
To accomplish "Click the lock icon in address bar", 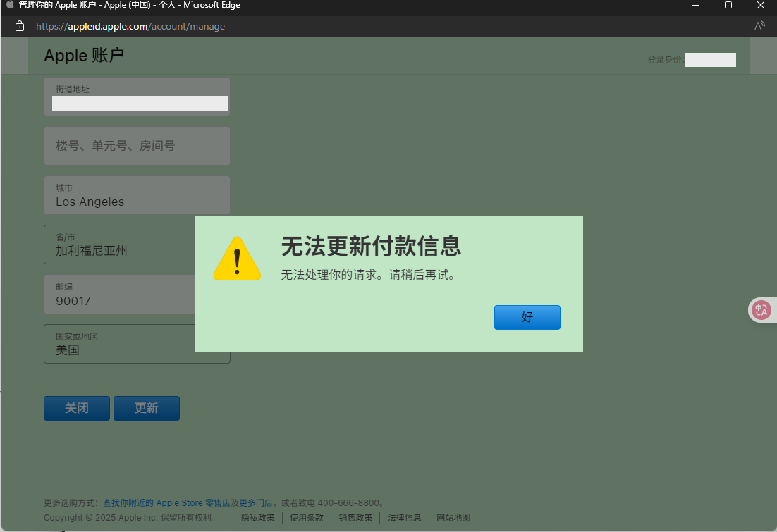I will 20,26.
